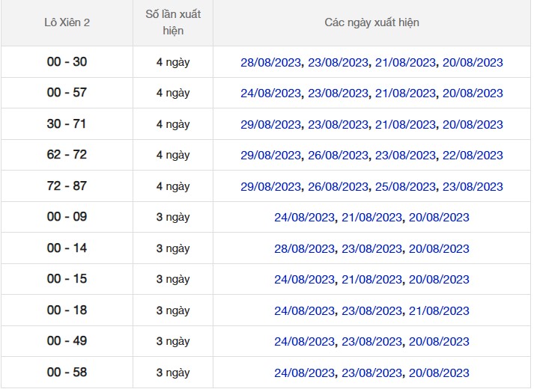The image size is (534, 392).
Task: Click 26/08/2023 date in the 62 - 72 row
Action: click(x=338, y=156)
